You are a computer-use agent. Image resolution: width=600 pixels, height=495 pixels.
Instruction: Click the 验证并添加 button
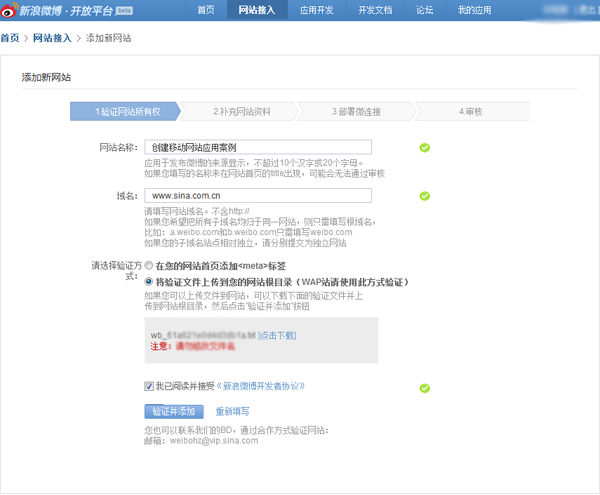(174, 412)
